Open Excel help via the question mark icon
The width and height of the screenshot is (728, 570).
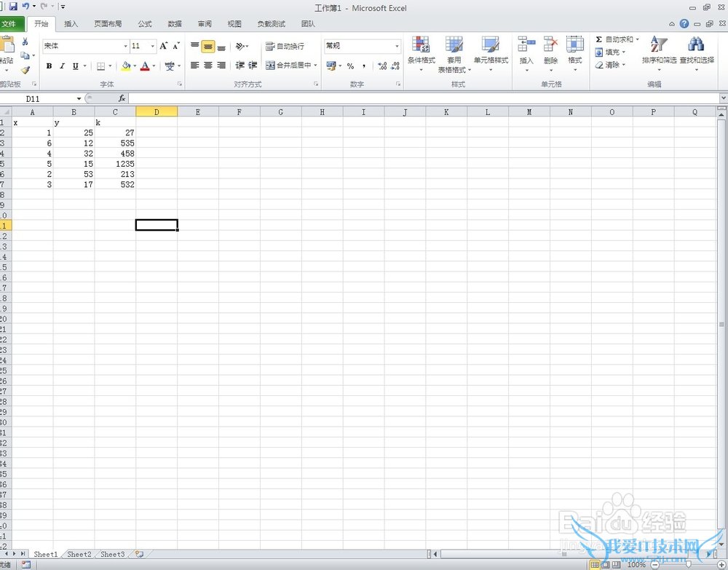pyautogui.click(x=684, y=24)
